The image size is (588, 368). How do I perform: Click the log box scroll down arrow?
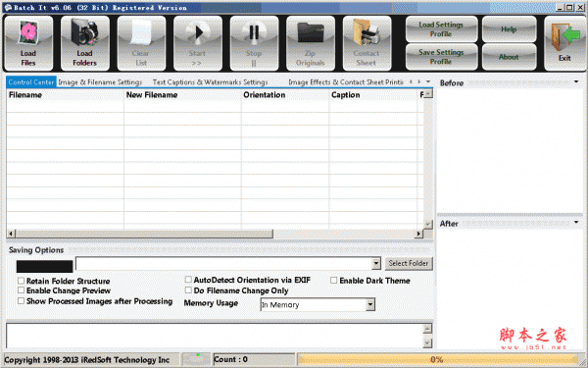(x=427, y=342)
